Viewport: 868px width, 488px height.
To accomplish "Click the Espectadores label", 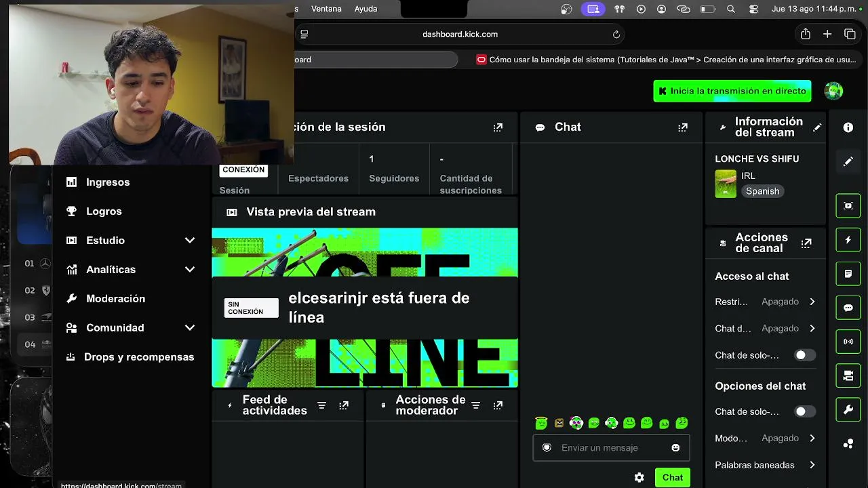I will pos(318,178).
